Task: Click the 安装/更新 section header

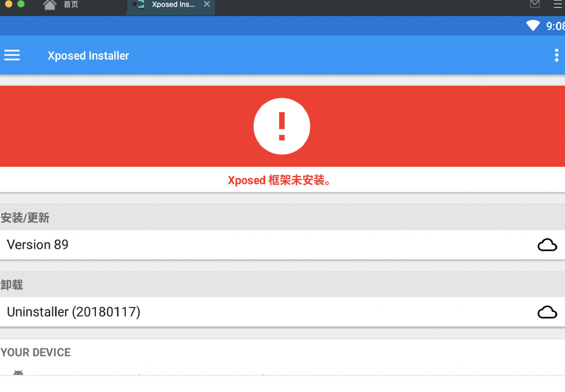Action: pyautogui.click(x=25, y=218)
